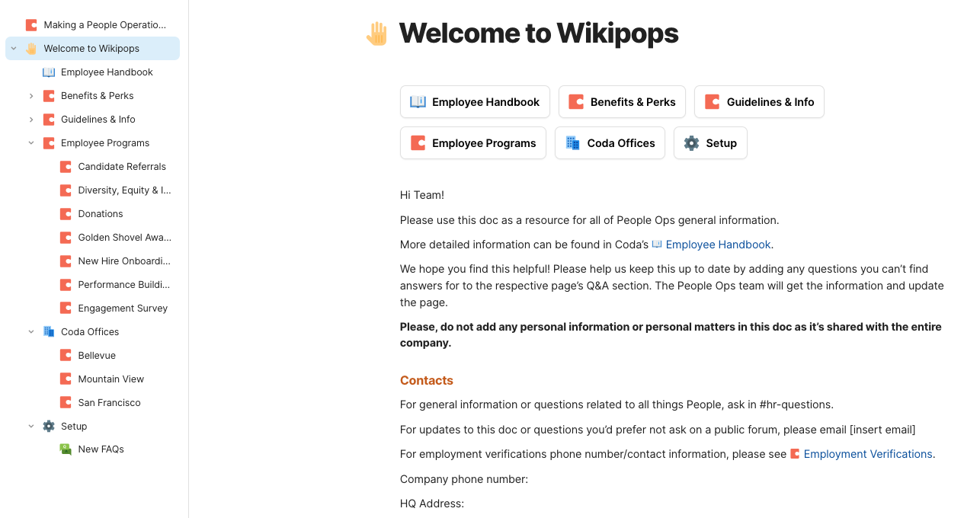Open the San Francisco office page
Viewport: 980px width, 518px height.
click(x=109, y=403)
